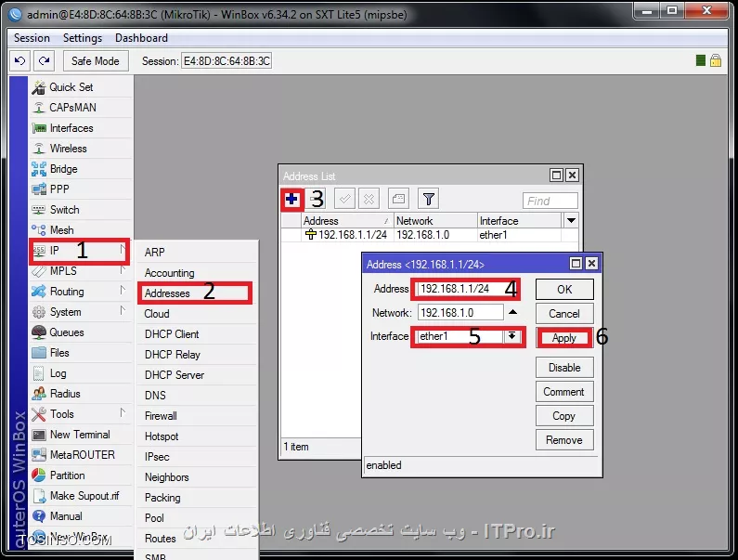Open Radius in the sidebar
The height and width of the screenshot is (560, 738).
[81, 394]
